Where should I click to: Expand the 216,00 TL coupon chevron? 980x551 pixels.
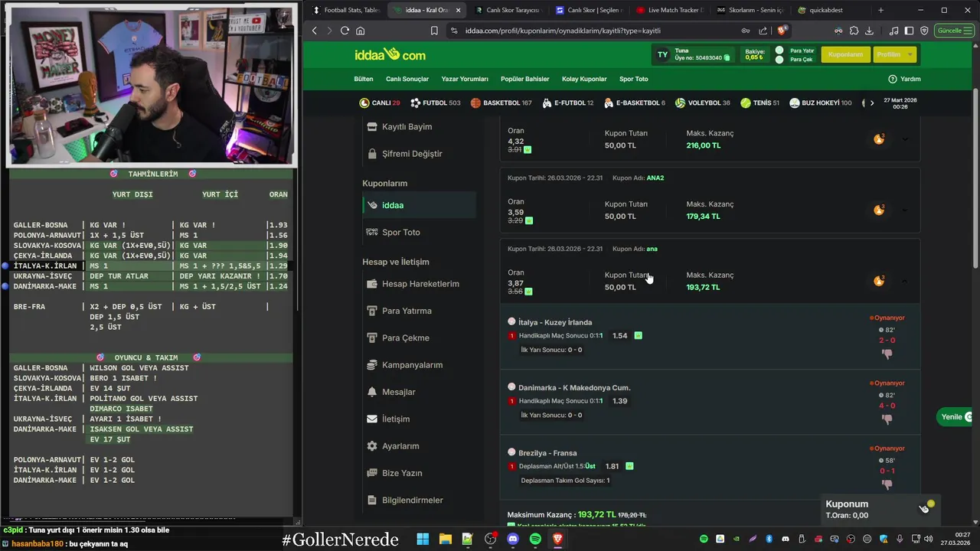904,139
